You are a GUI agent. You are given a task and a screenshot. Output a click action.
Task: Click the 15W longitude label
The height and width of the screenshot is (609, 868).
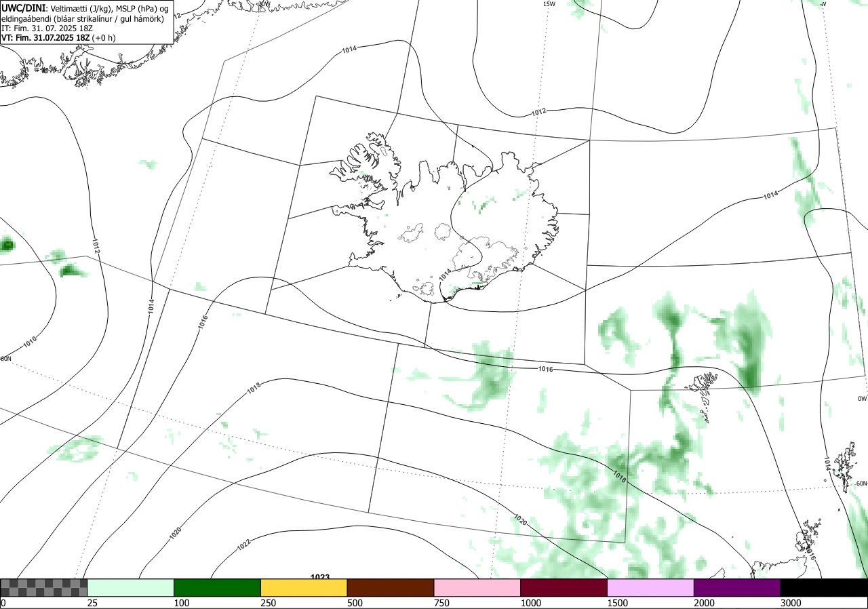click(x=549, y=4)
